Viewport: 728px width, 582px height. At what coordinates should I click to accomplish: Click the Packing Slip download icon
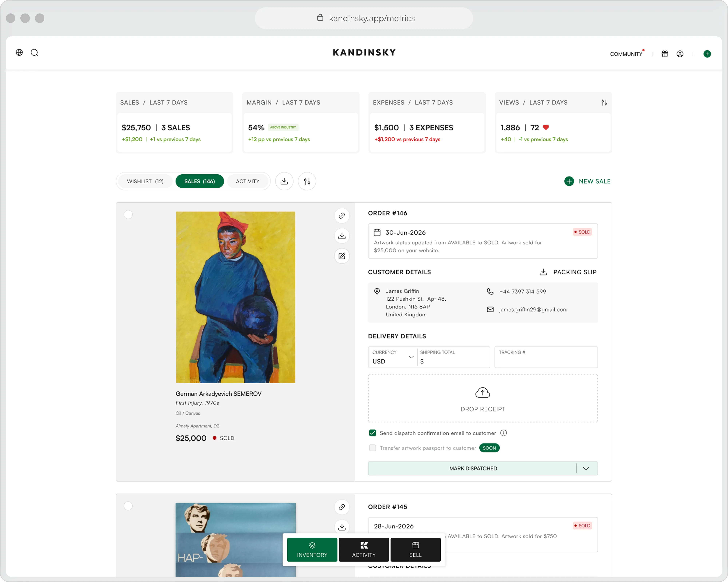(543, 272)
